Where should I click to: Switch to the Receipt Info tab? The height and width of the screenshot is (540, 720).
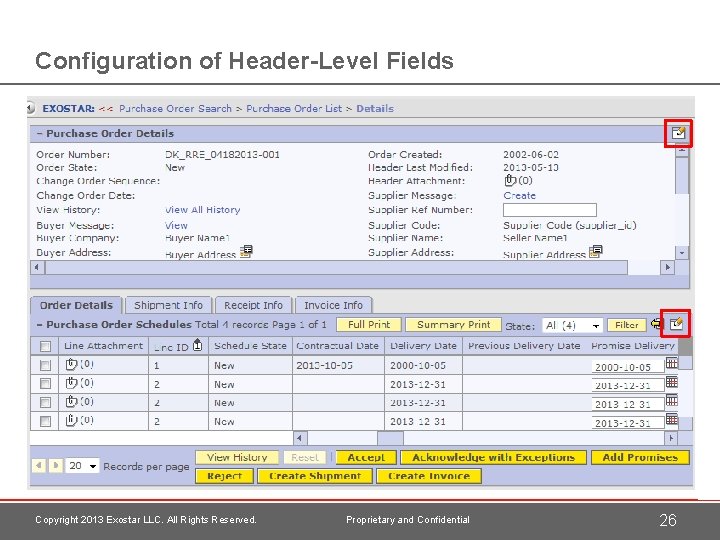coord(253,305)
